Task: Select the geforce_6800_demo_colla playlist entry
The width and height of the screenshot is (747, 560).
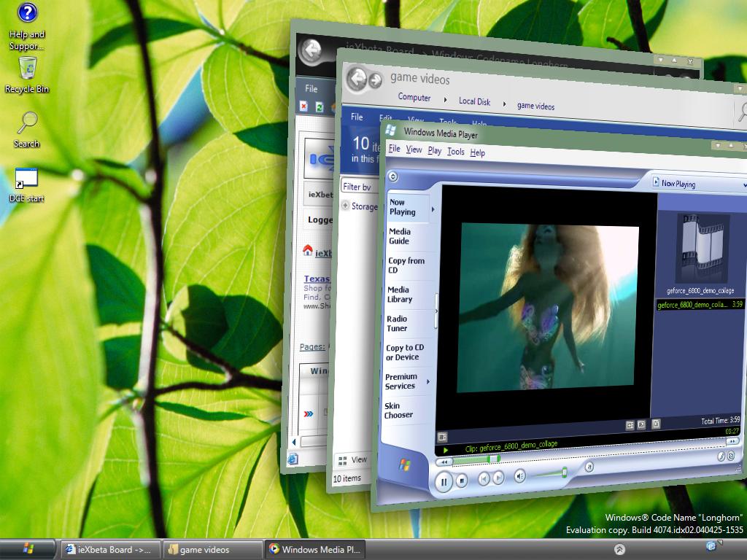Action: pyautogui.click(x=700, y=304)
